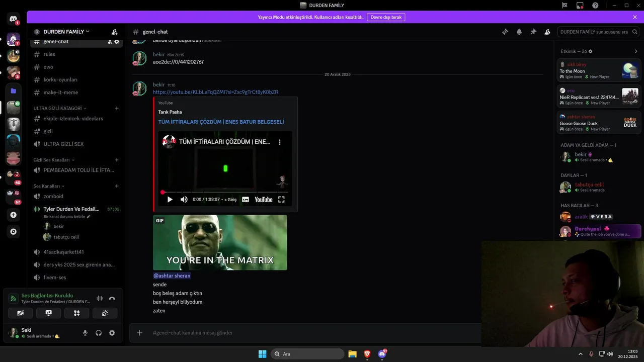
Task: Switch to owo channel
Action: click(77, 67)
